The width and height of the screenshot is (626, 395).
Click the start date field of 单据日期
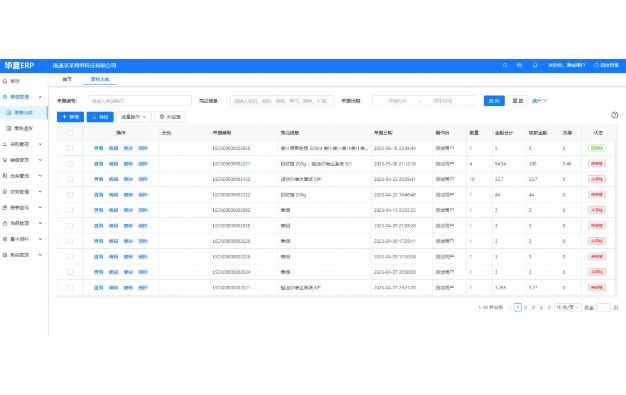click(397, 101)
